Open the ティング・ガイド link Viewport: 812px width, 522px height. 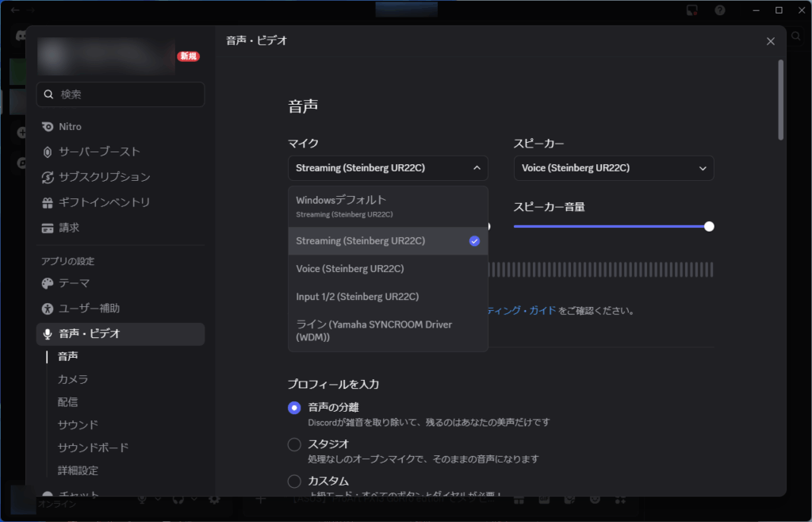click(x=522, y=311)
